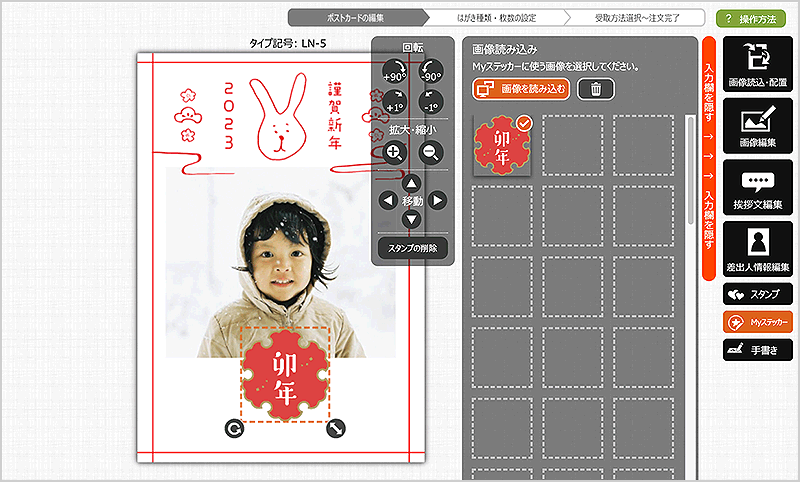Screen dimensions: 800x482
Task: Click the image list scrollbar
Action: 691,169
